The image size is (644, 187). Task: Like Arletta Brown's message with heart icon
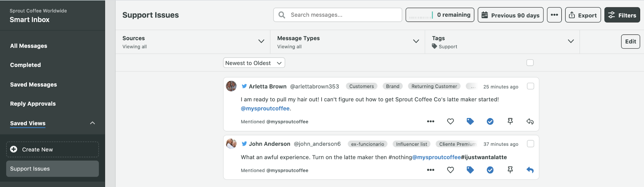pos(450,122)
